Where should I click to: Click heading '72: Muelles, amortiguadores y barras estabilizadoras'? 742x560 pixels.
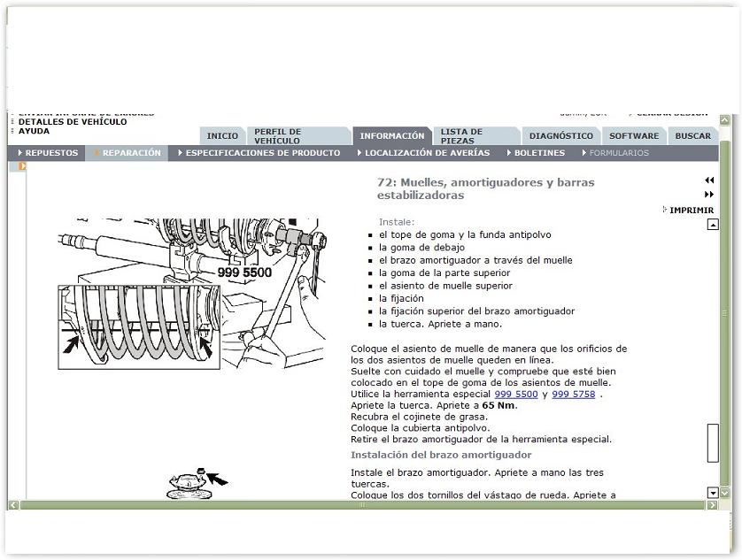485,188
